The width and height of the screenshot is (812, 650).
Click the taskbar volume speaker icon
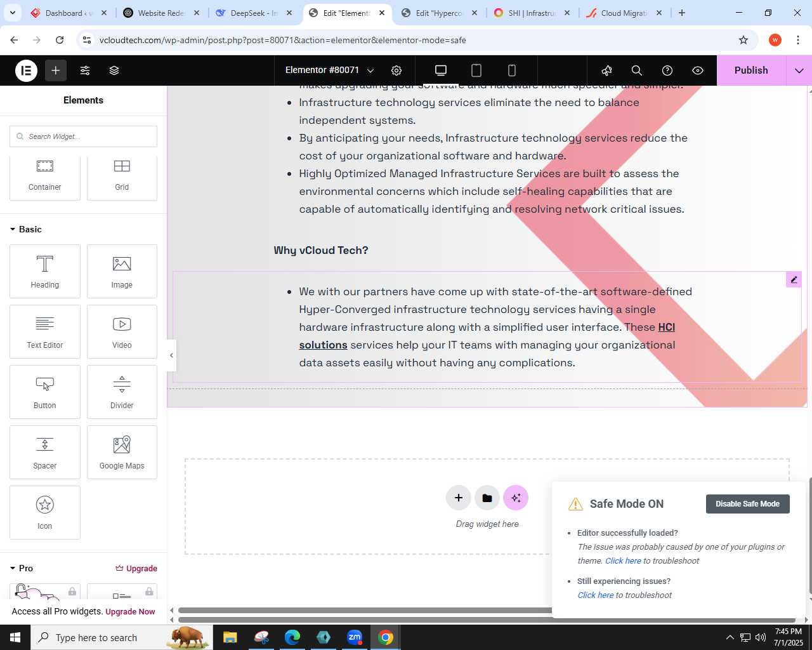pos(761,637)
